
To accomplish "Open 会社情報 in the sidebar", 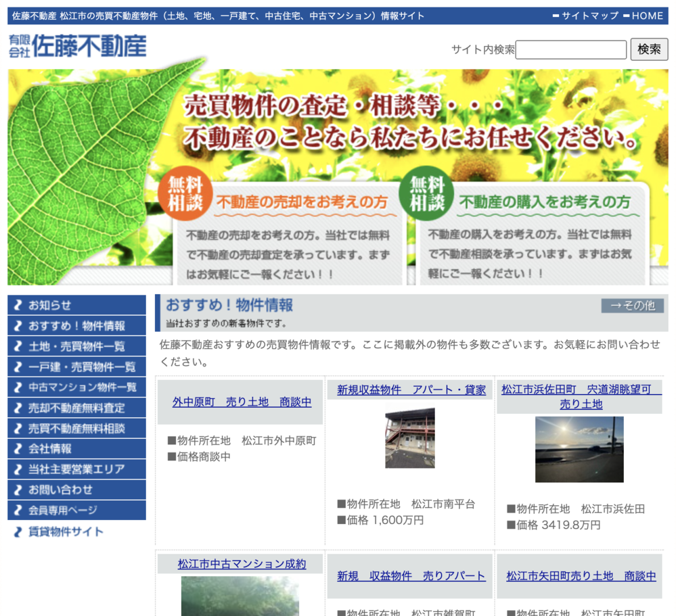I will [x=76, y=448].
